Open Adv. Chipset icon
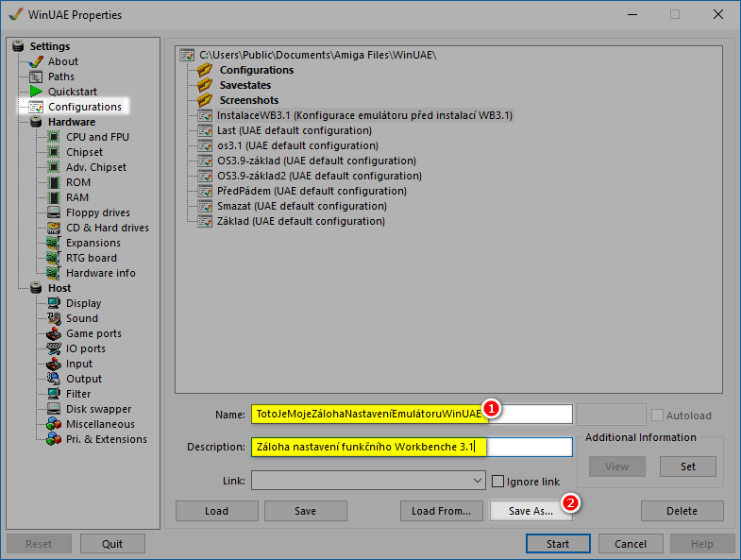This screenshot has width=741, height=560. coord(54,167)
